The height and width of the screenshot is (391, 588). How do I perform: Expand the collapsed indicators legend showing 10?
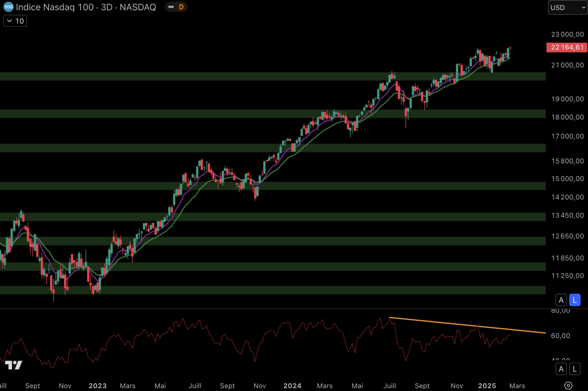(15, 21)
